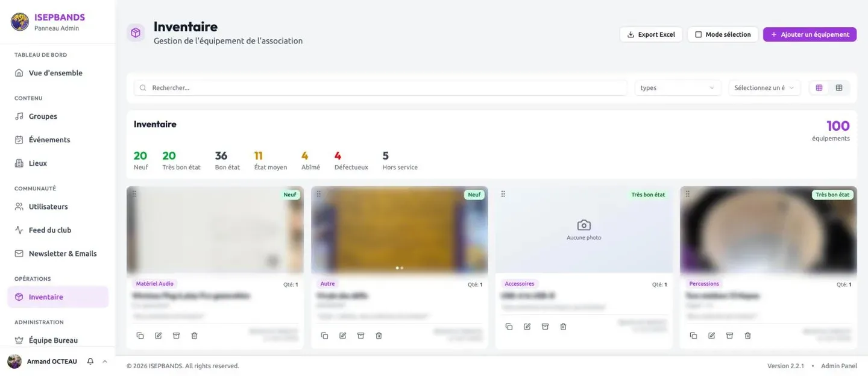
Task: Grab the drag handle on Autre card
Action: (x=319, y=194)
